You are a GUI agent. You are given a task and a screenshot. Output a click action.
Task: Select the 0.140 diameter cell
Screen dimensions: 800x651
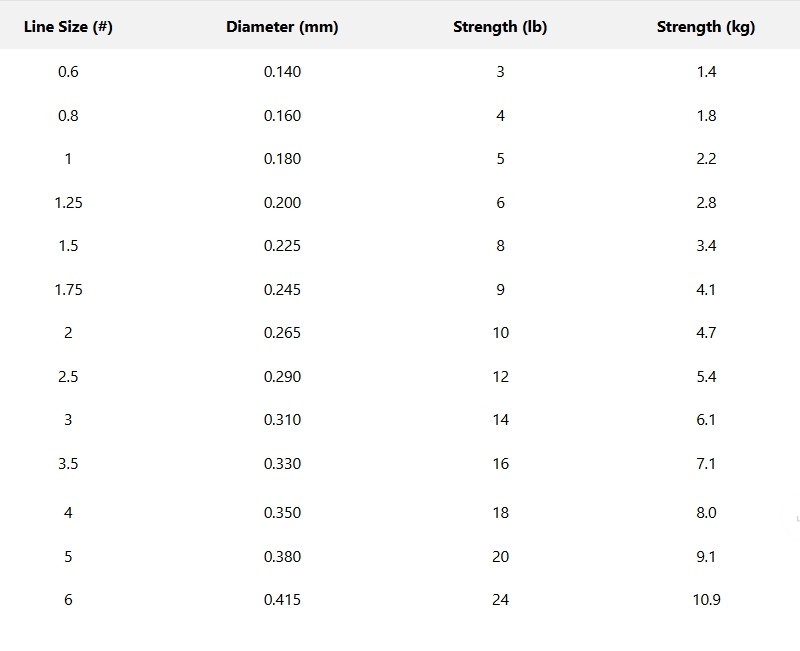click(x=282, y=71)
